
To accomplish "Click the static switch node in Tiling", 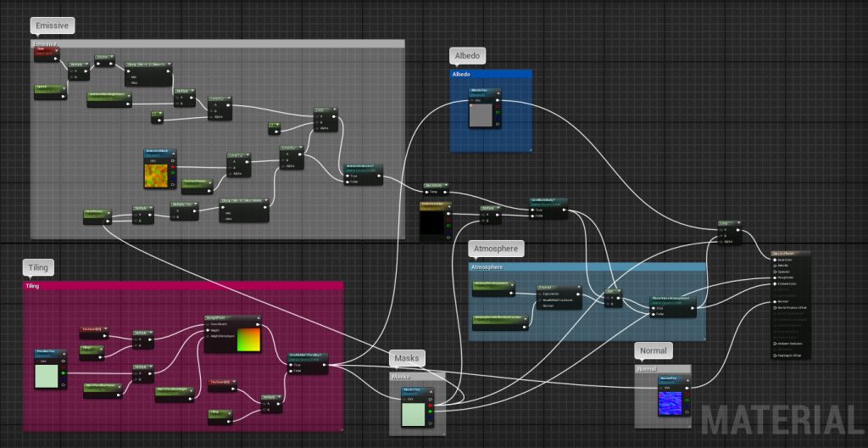I will coord(307,356).
